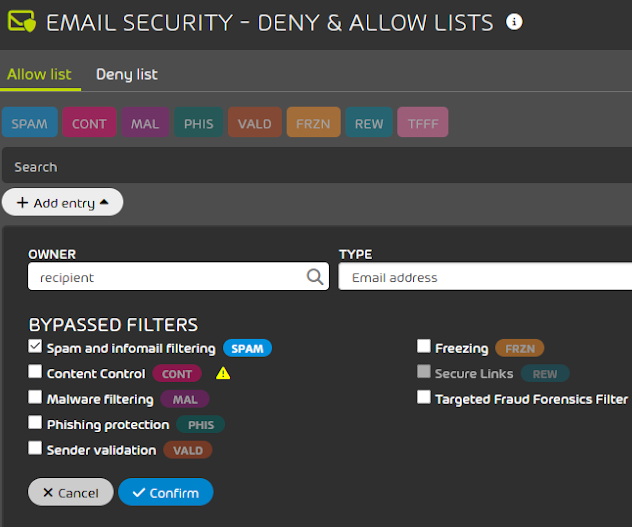
Task: Open the Type dropdown showing Email address
Action: [x=485, y=277]
